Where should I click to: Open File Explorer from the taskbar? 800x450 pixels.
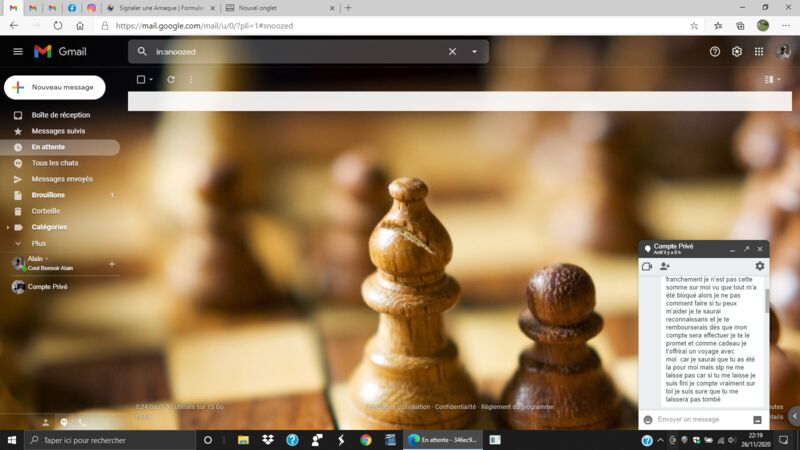tap(243, 440)
